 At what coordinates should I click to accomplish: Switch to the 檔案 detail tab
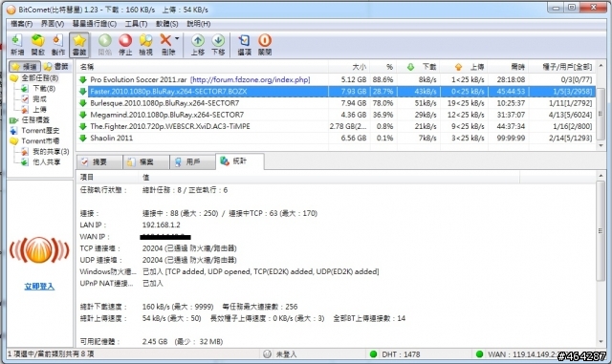[146, 161]
